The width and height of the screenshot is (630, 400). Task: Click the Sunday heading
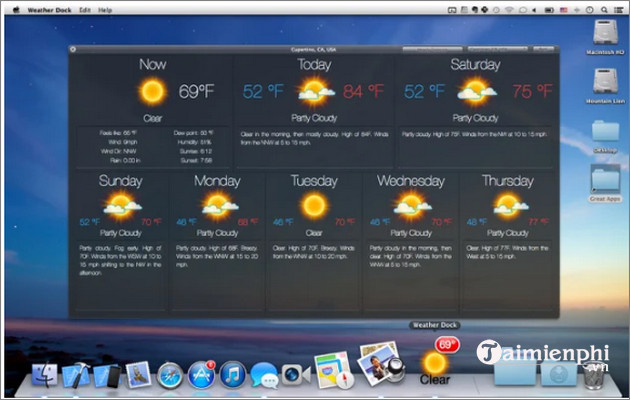pos(121,181)
